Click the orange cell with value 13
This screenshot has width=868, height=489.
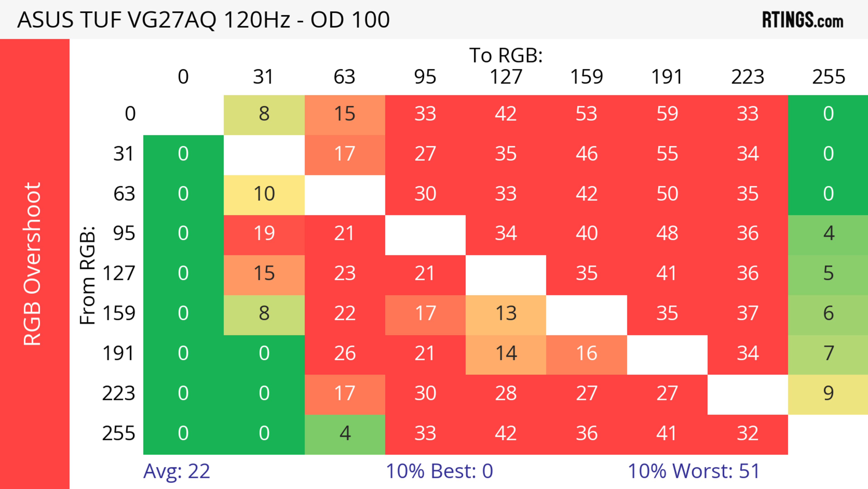pos(506,314)
